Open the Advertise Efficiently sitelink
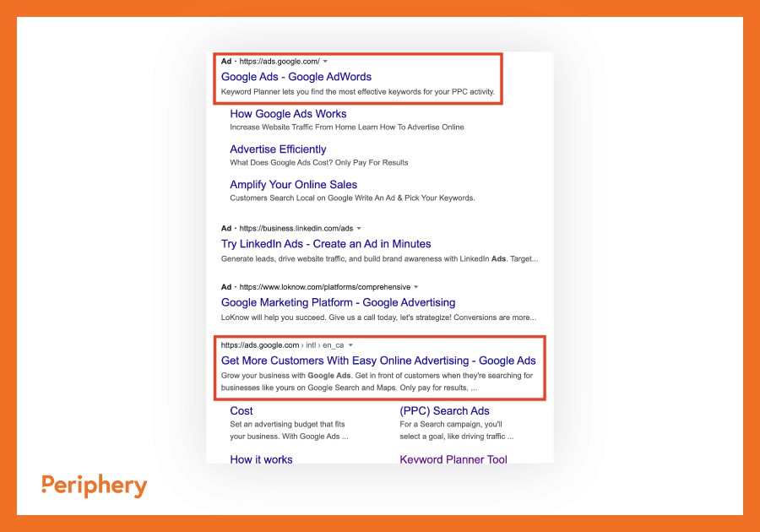760x532 pixels. [278, 149]
